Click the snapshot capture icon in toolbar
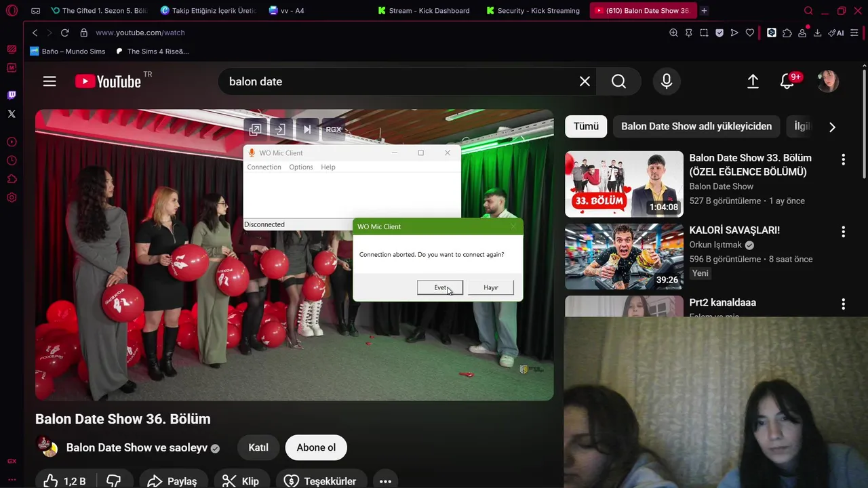868x488 pixels. coord(704,33)
